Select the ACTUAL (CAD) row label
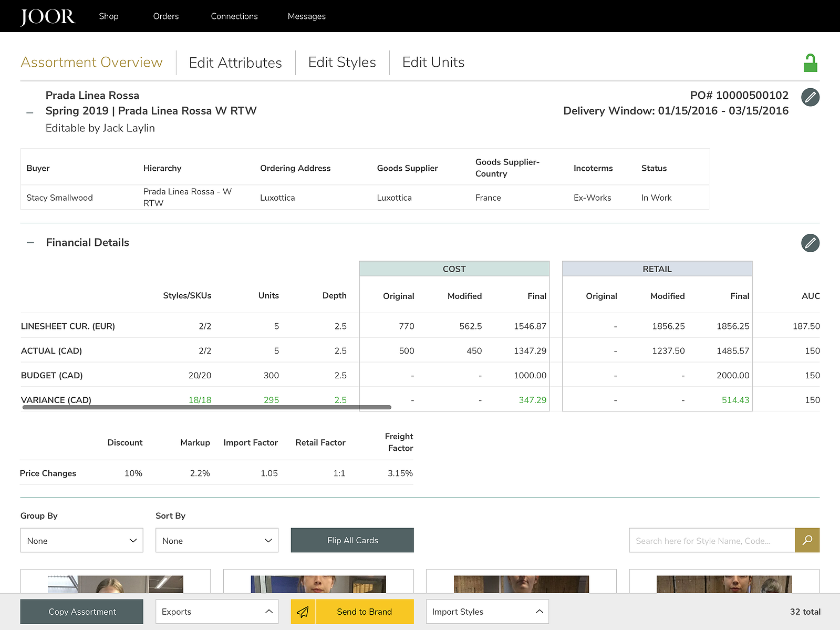 [51, 350]
